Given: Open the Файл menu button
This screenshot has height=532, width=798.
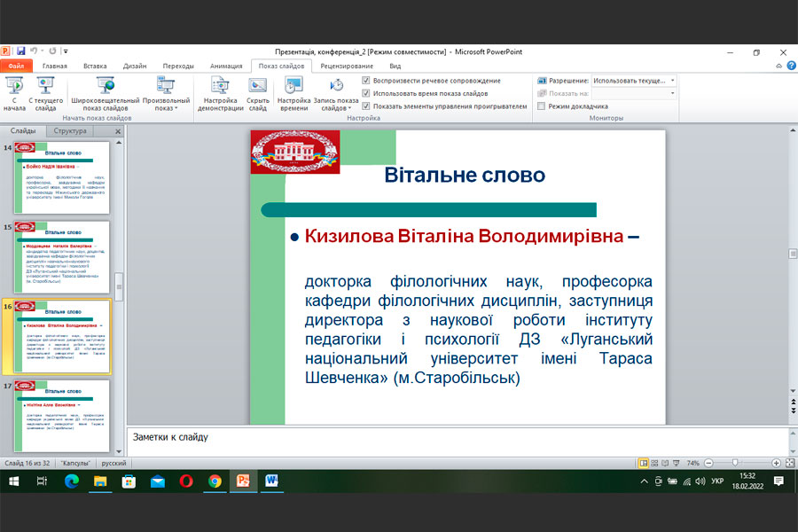Looking at the screenshot, I should [x=16, y=66].
